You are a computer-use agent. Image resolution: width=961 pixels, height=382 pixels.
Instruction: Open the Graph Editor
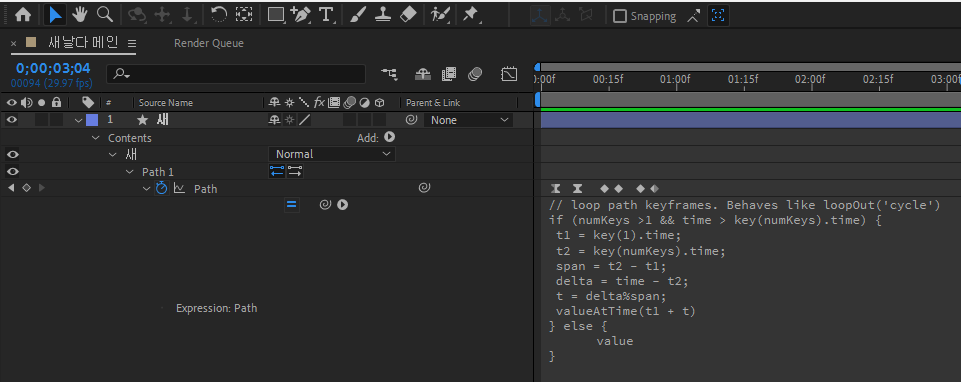click(509, 74)
